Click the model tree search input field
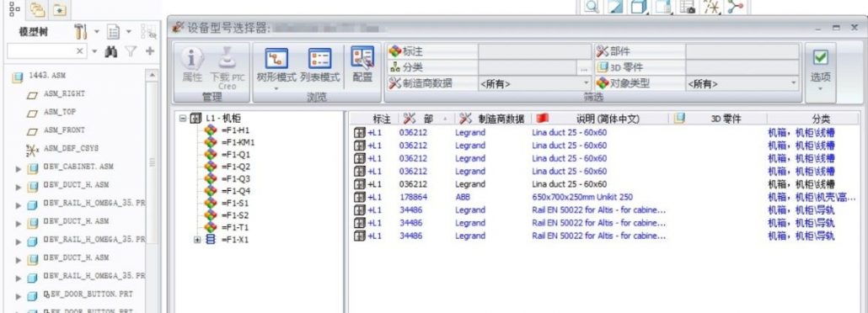 point(41,51)
